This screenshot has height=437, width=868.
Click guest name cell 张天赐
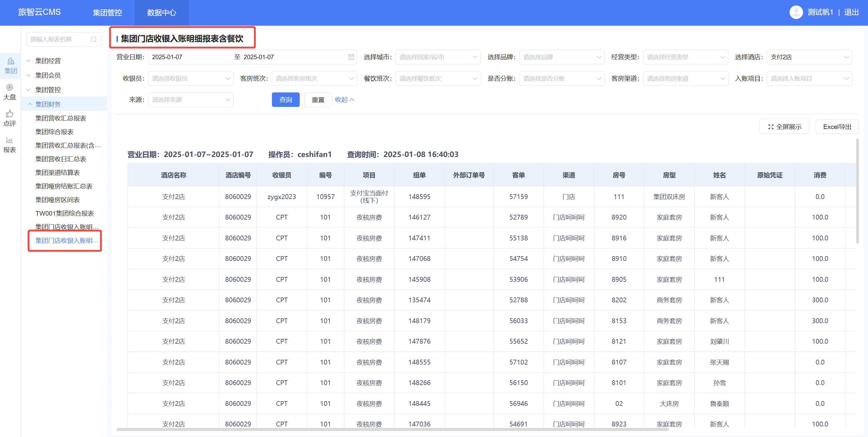[719, 362]
